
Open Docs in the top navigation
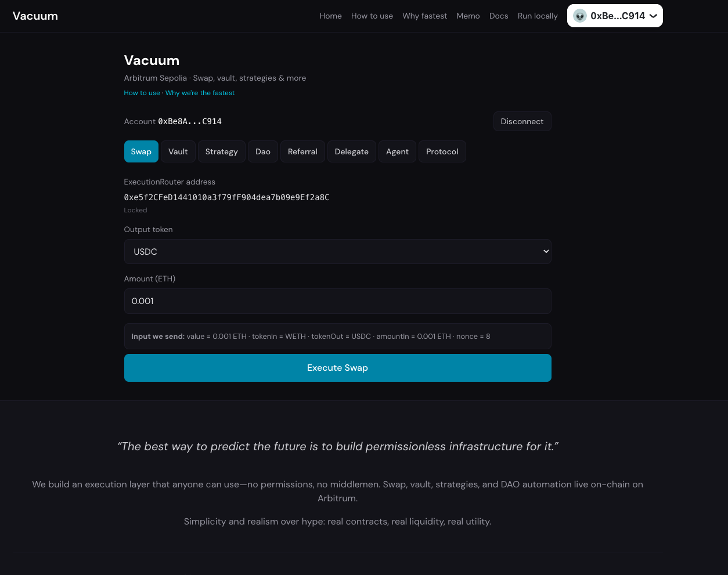(499, 16)
